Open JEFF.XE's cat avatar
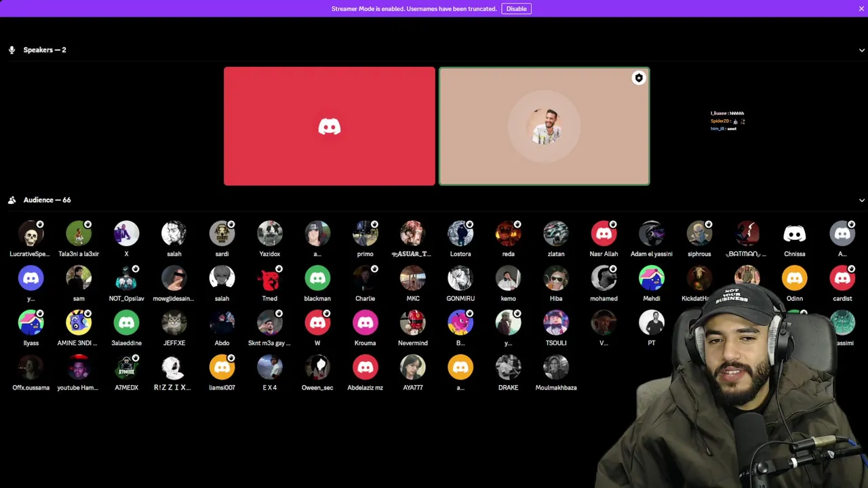This screenshot has width=868, height=488. (x=174, y=323)
